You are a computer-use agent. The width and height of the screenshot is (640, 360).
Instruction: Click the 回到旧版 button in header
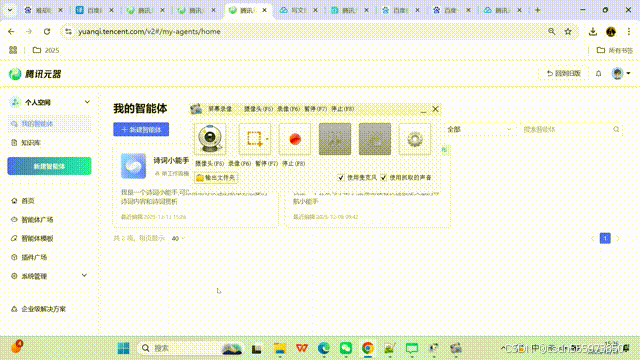(x=564, y=73)
